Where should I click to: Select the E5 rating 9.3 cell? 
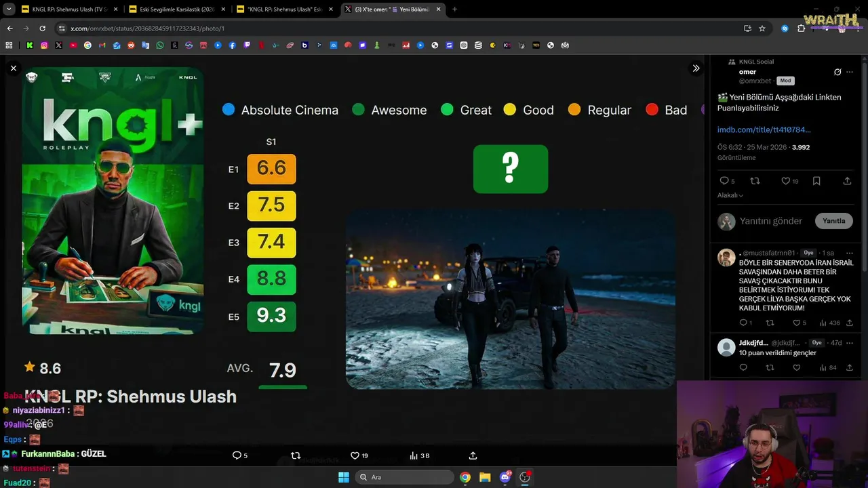(x=271, y=316)
